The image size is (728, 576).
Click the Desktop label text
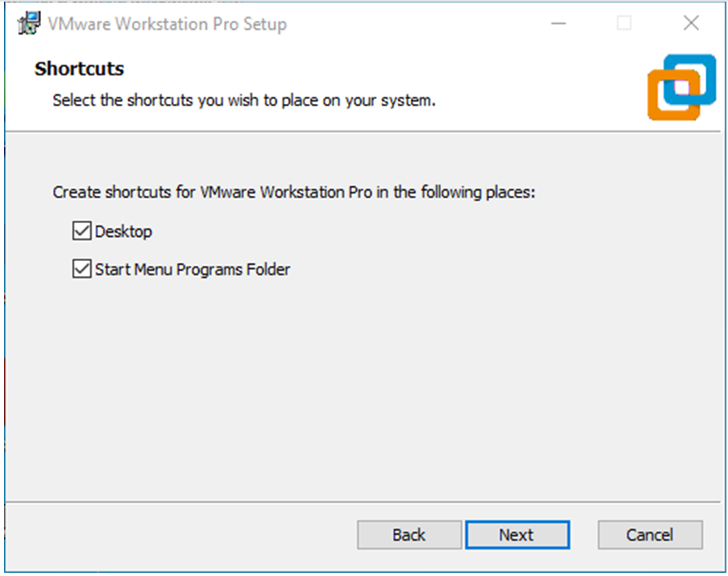coord(123,231)
